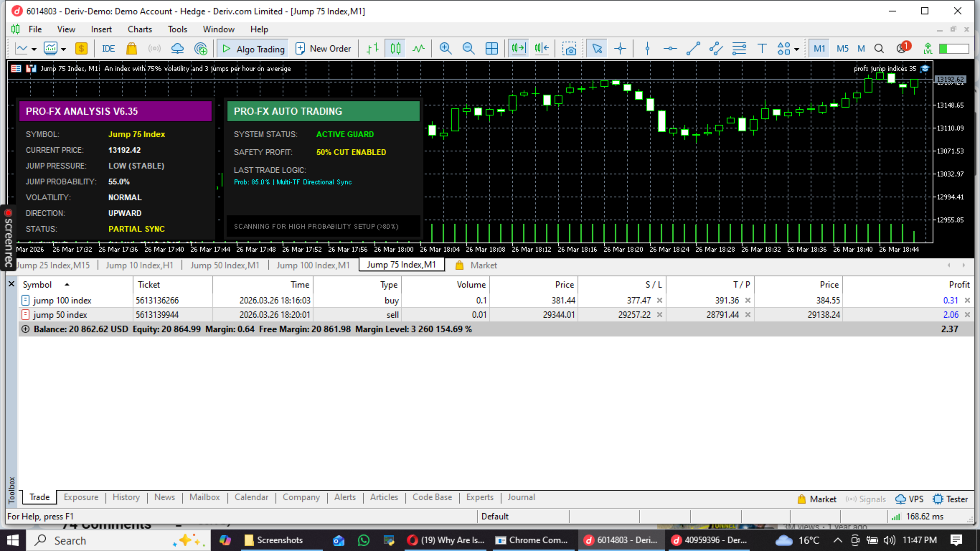Open WhatsApp from the taskbar
Screen dimensions: 980x551
(364, 540)
